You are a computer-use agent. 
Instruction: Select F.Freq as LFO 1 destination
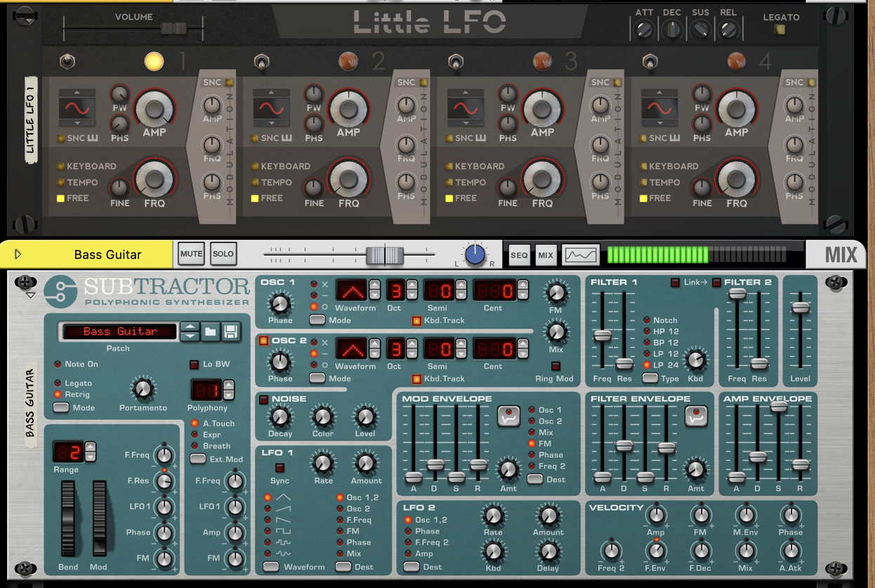click(x=340, y=520)
